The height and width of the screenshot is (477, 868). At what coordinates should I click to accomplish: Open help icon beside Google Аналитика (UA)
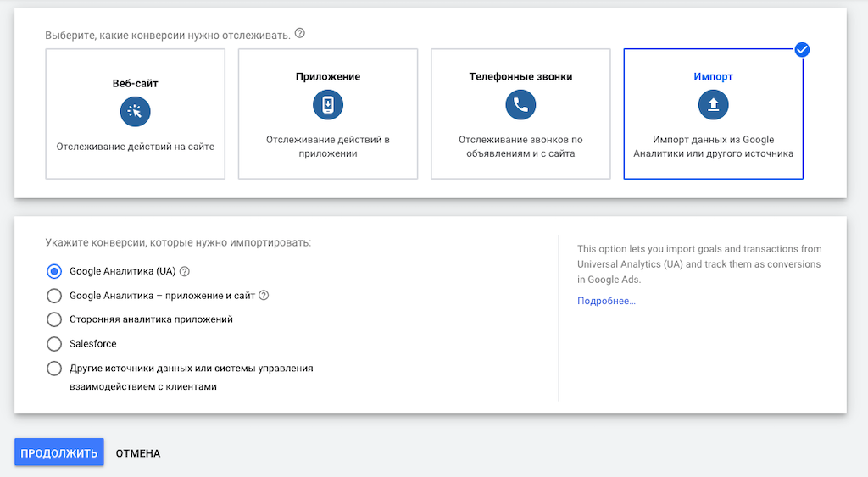185,272
